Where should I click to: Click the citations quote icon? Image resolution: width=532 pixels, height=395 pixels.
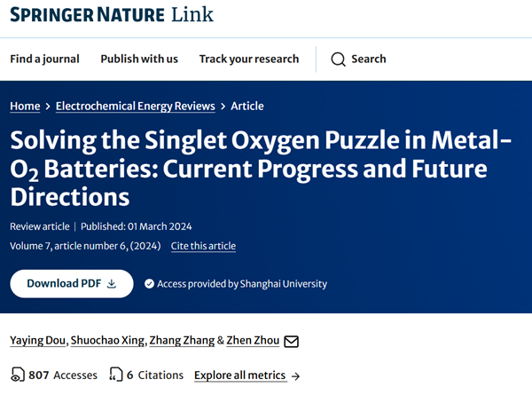[x=115, y=375]
